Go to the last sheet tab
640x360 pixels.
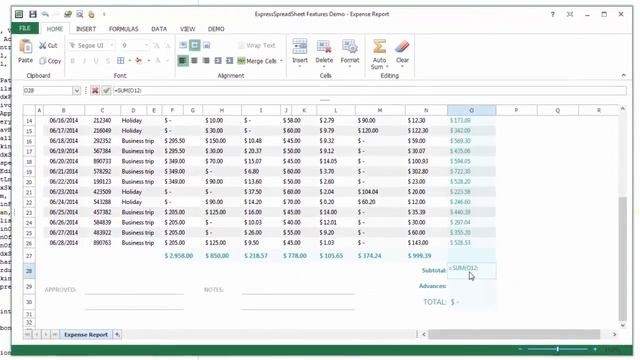(x=54, y=335)
